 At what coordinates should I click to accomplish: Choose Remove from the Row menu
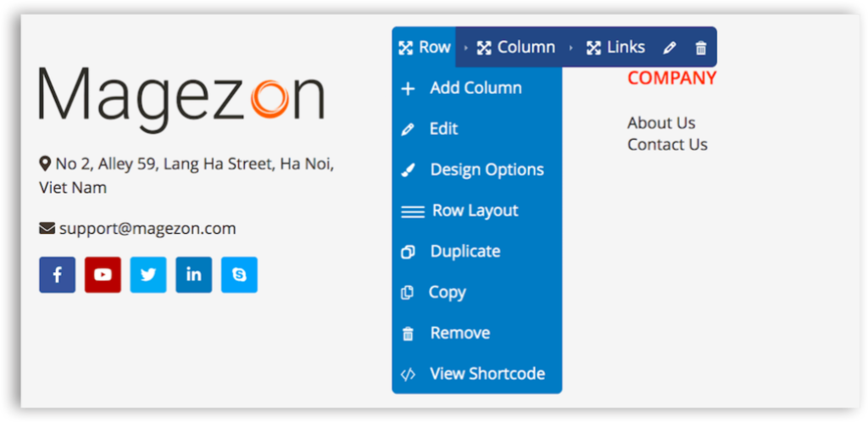click(x=477, y=334)
